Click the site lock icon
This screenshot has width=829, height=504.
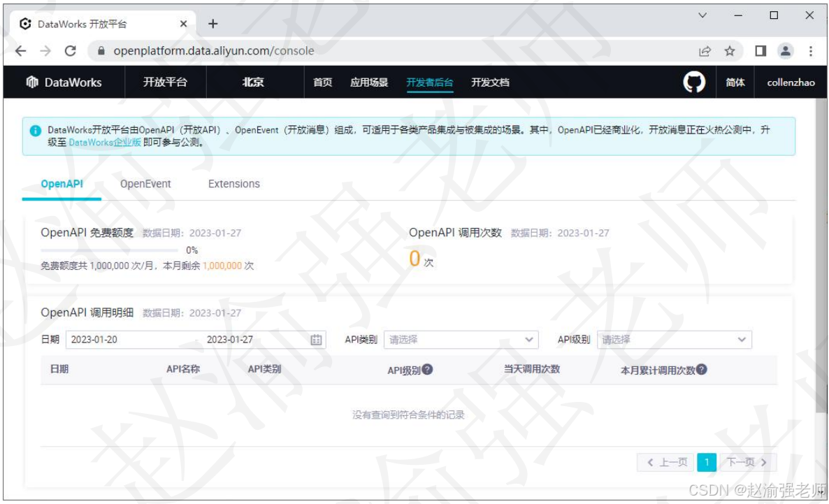click(x=101, y=51)
